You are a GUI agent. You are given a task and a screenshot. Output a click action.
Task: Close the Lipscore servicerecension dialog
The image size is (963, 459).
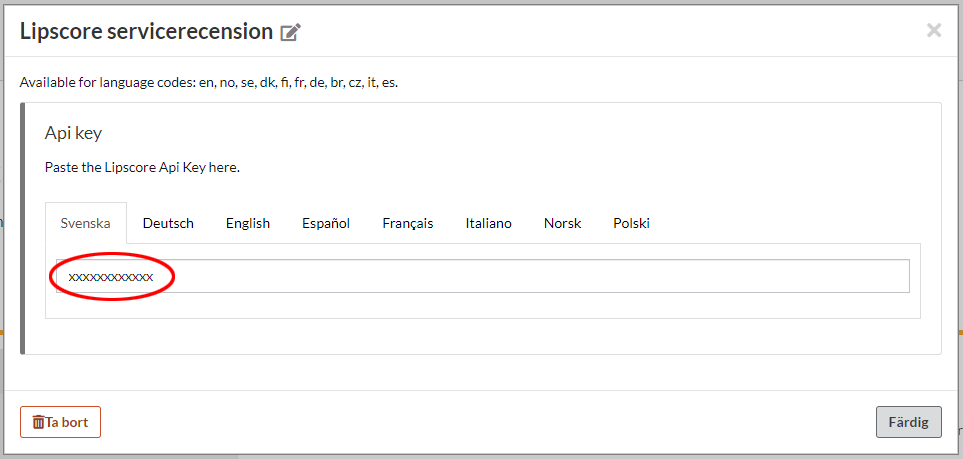[x=933, y=30]
